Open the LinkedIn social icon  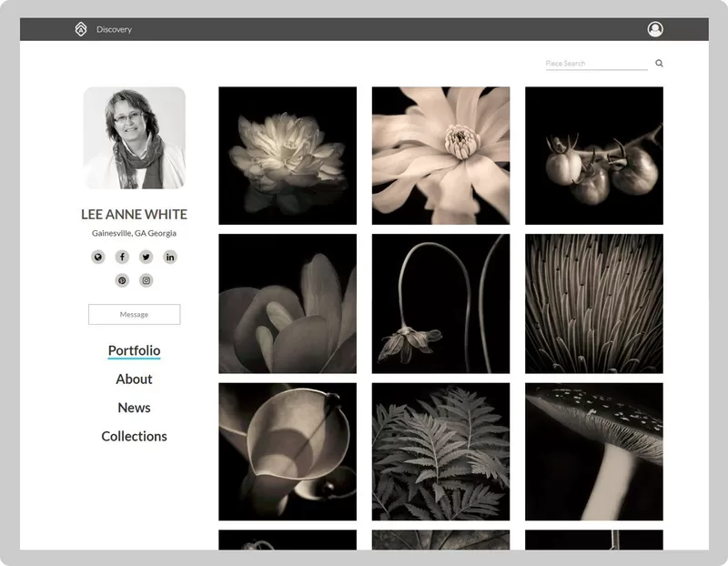click(170, 257)
